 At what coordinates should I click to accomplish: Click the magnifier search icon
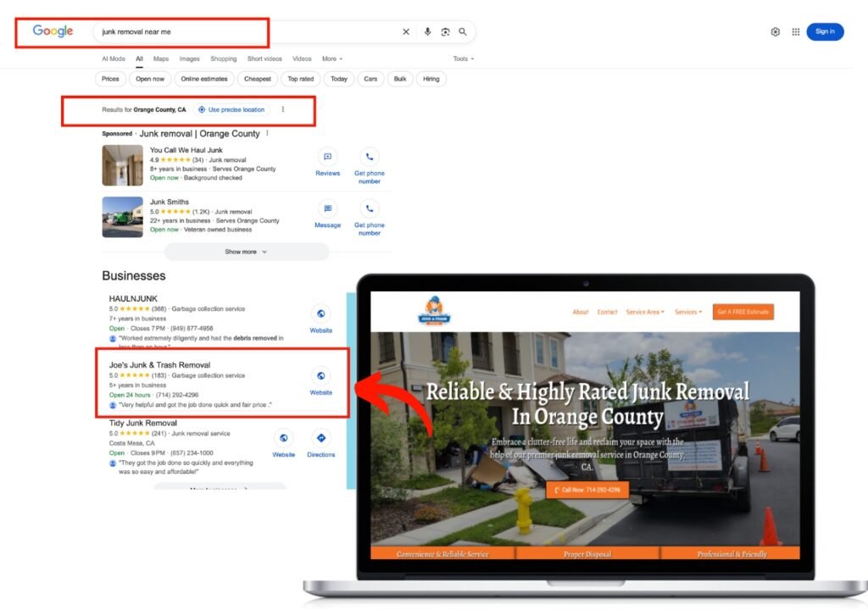coord(463,32)
